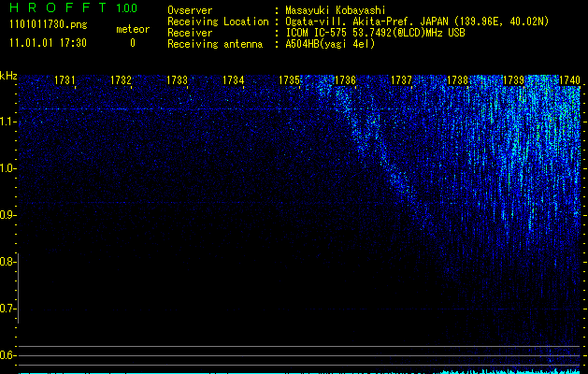The width and height of the screenshot is (588, 374).
Task: Click the 'meteor' counter label
Action: 133,29
